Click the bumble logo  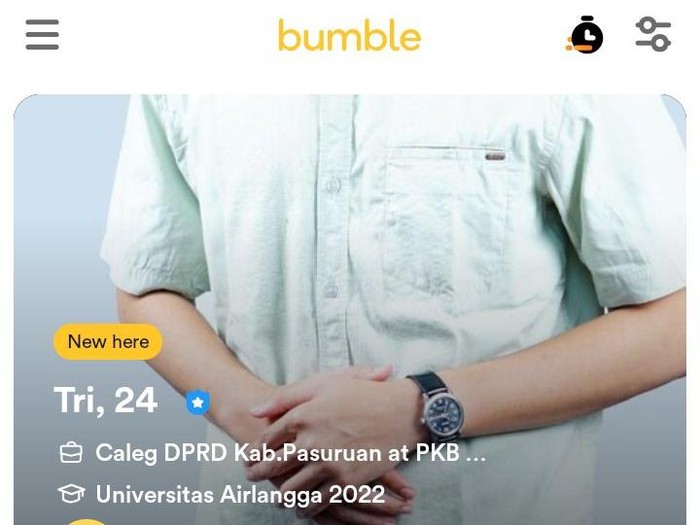pyautogui.click(x=350, y=35)
